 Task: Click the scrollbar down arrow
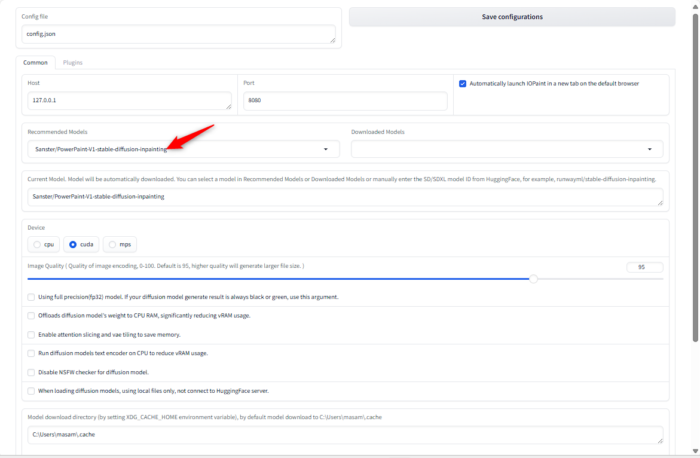[695, 451]
